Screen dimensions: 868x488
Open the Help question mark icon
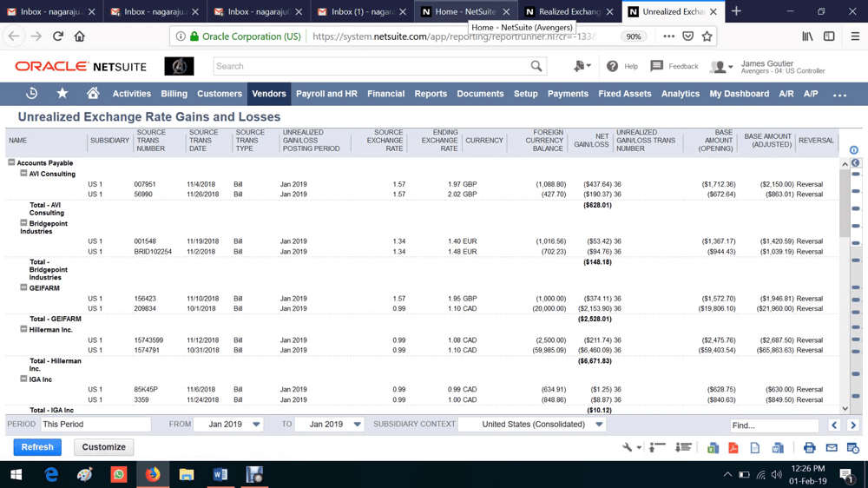tap(612, 66)
